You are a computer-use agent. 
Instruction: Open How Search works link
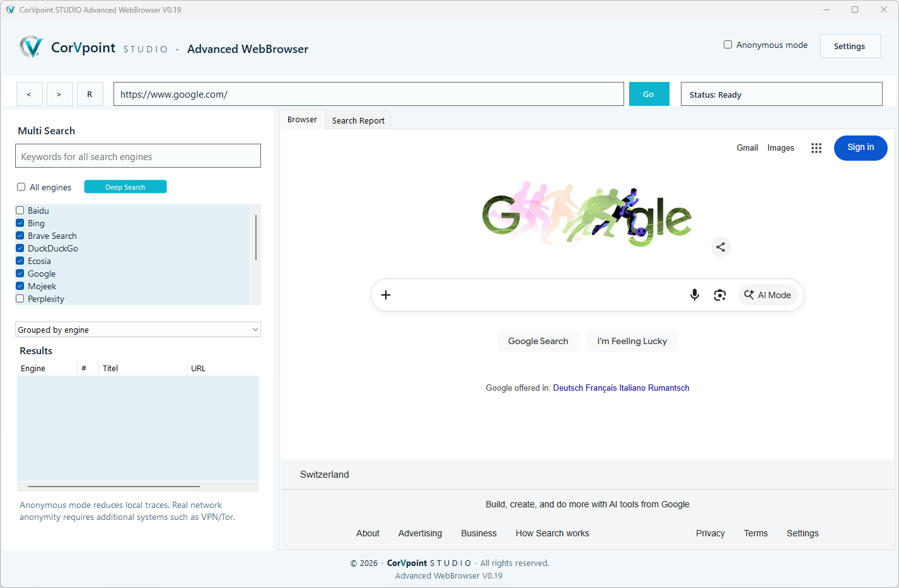[x=552, y=533]
